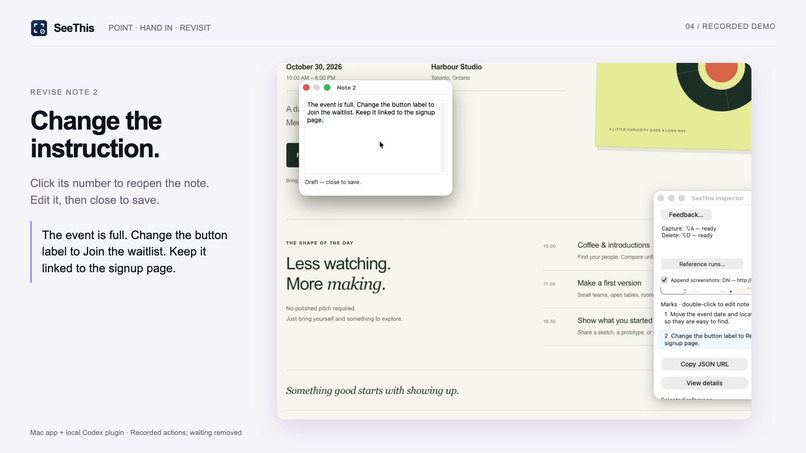The image size is (806, 453).
Task: Click "Click its number to reopen the note."
Action: [119, 183]
